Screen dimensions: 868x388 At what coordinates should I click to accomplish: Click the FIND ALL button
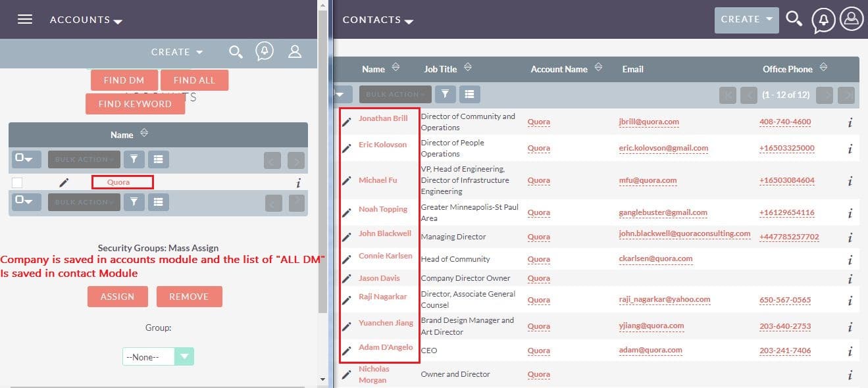pos(194,80)
